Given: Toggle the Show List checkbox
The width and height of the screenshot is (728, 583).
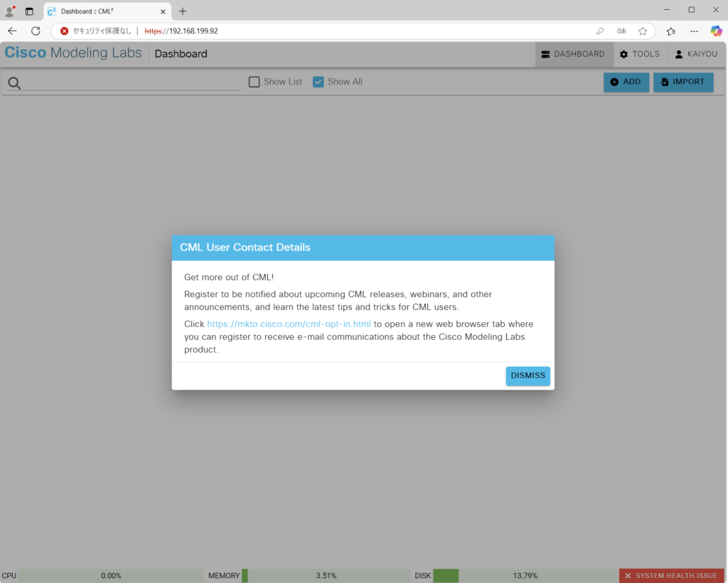Looking at the screenshot, I should 254,82.
